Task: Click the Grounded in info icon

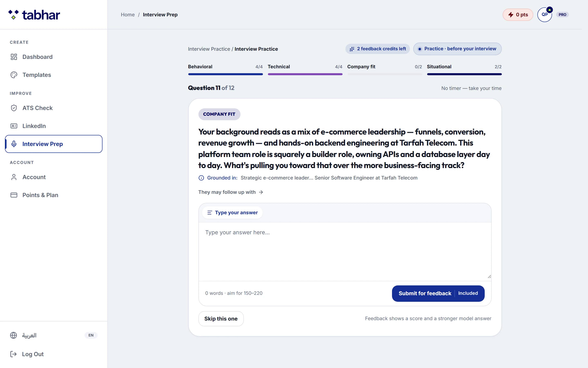Action: point(201,178)
